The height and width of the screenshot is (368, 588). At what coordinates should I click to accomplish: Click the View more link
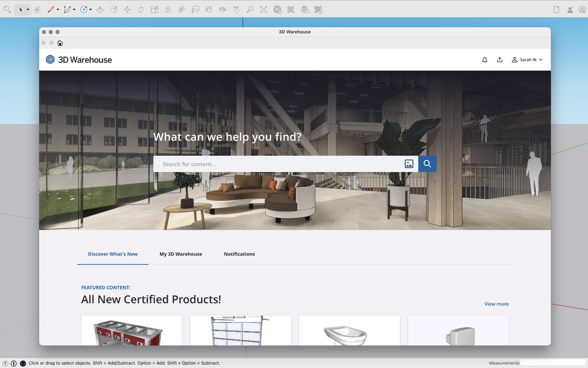point(496,304)
